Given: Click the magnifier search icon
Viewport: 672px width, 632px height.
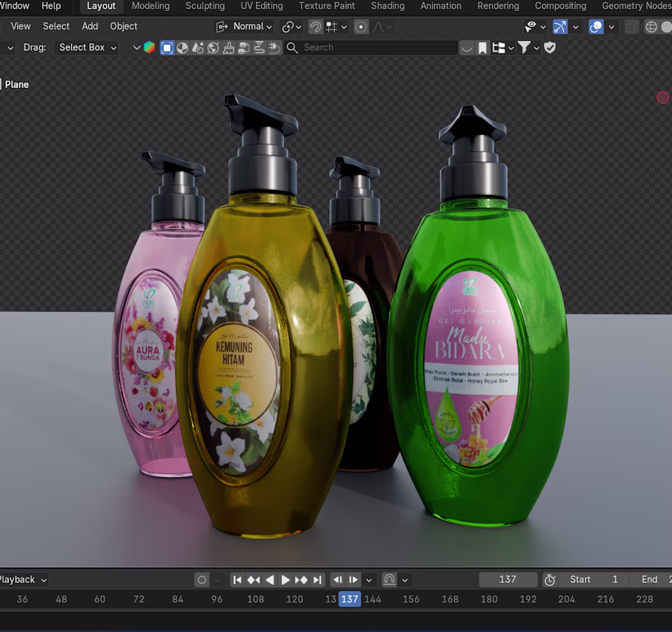Looking at the screenshot, I should coord(292,48).
